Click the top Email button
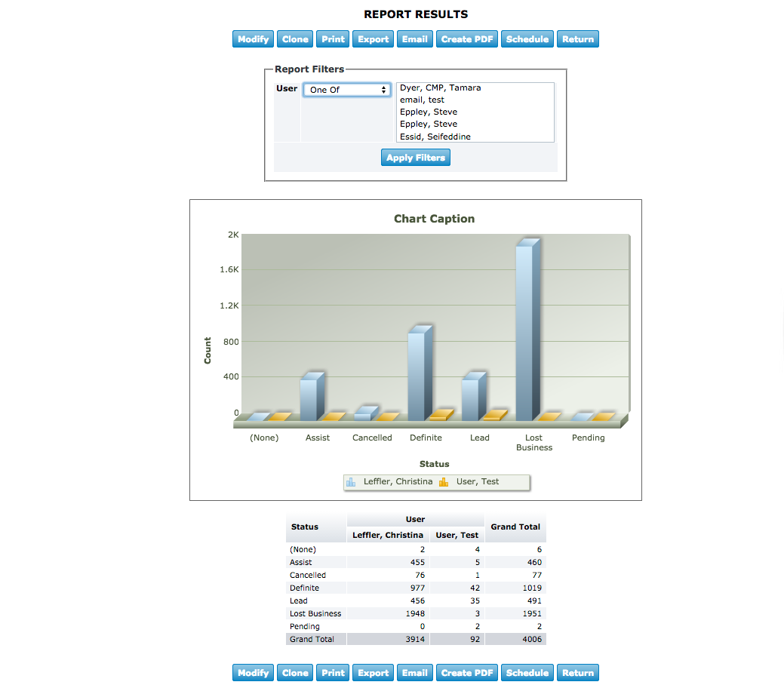This screenshot has width=784, height=688. pyautogui.click(x=414, y=39)
